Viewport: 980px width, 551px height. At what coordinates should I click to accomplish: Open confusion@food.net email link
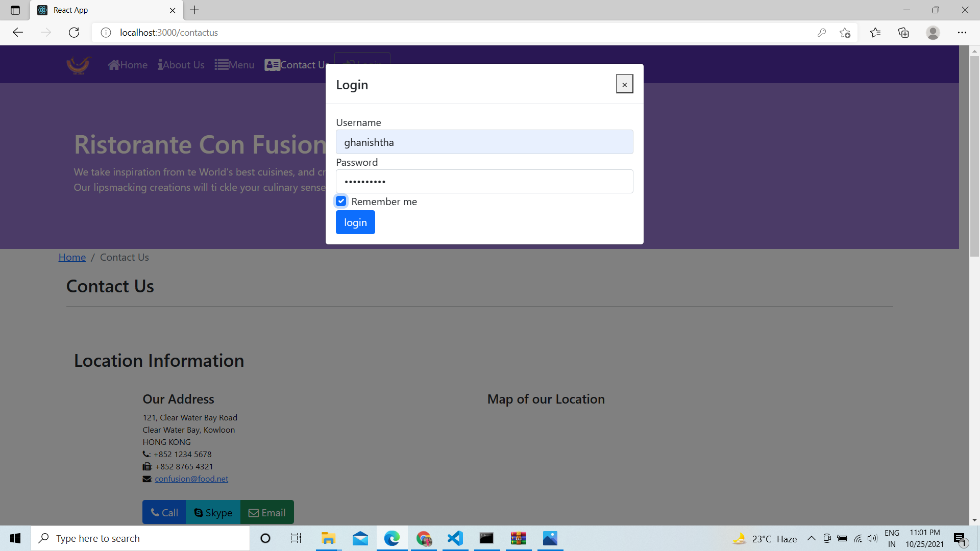[191, 479]
